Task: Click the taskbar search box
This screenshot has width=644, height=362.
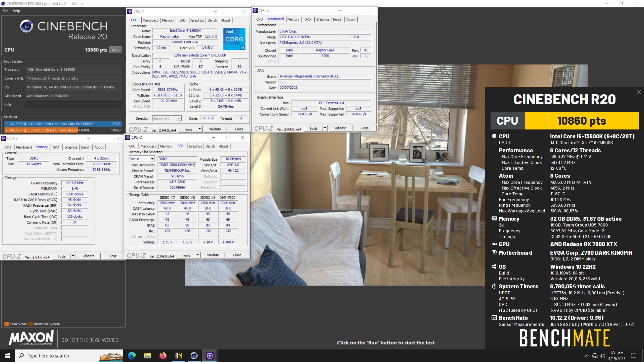Action: 69,356
